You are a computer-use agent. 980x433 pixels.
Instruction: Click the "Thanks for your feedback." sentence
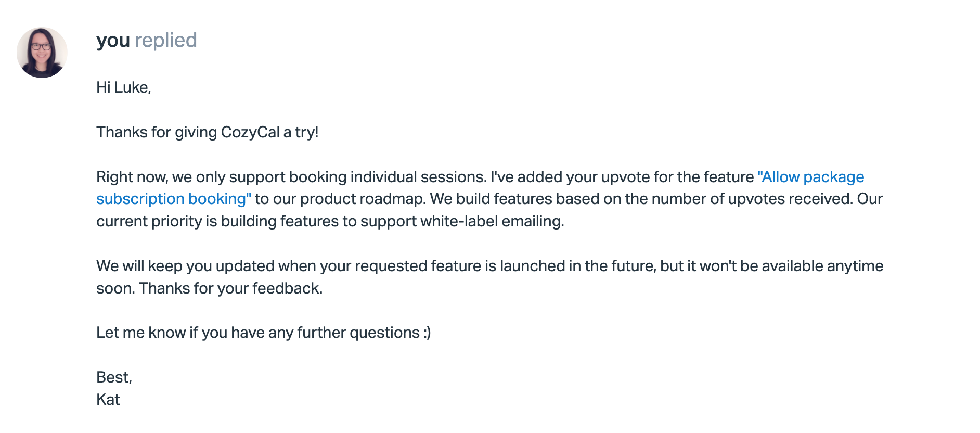pos(230,288)
